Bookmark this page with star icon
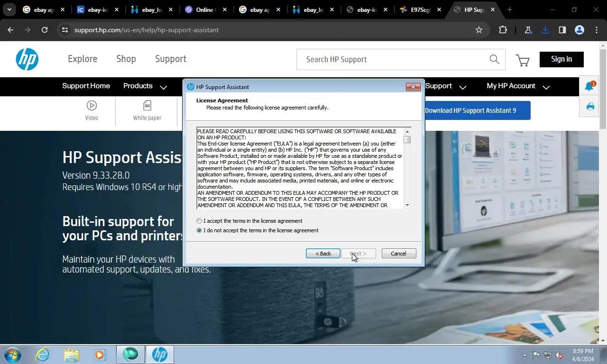607x364 pixels. (x=479, y=30)
